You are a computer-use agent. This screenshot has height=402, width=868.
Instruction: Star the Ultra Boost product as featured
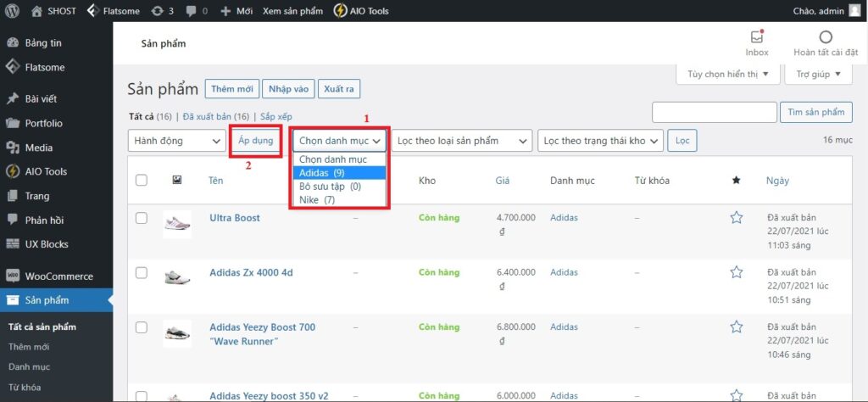pyautogui.click(x=736, y=218)
